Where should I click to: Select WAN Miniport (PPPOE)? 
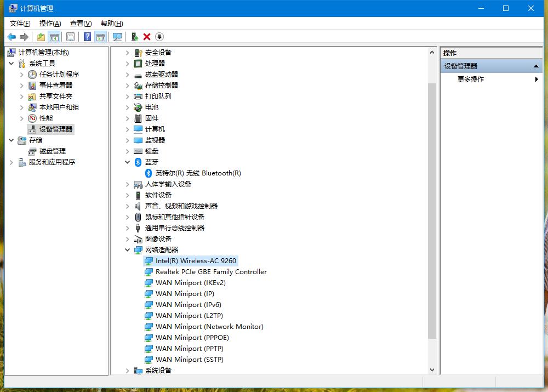coord(192,337)
